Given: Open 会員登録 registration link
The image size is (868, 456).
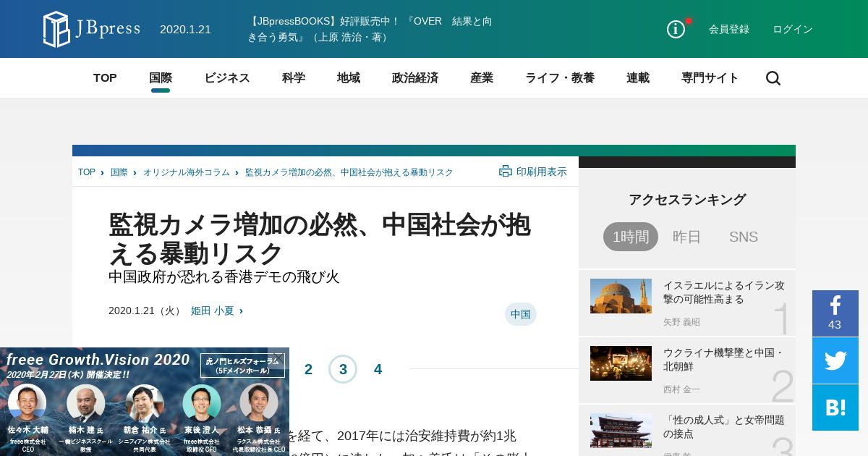Looking at the screenshot, I should (729, 29).
